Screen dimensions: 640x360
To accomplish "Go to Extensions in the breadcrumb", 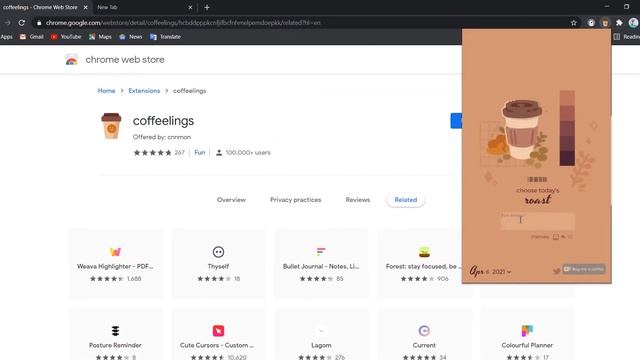I will [x=144, y=91].
